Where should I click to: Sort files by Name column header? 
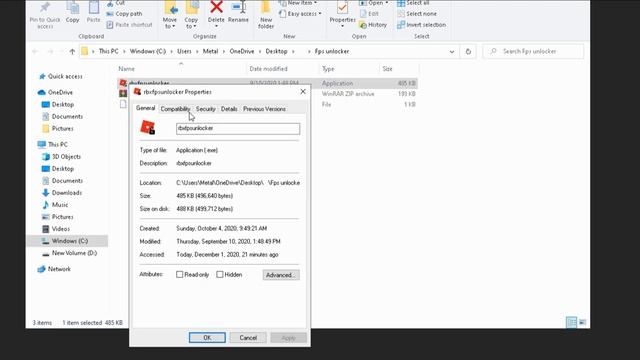pyautogui.click(x=127, y=69)
